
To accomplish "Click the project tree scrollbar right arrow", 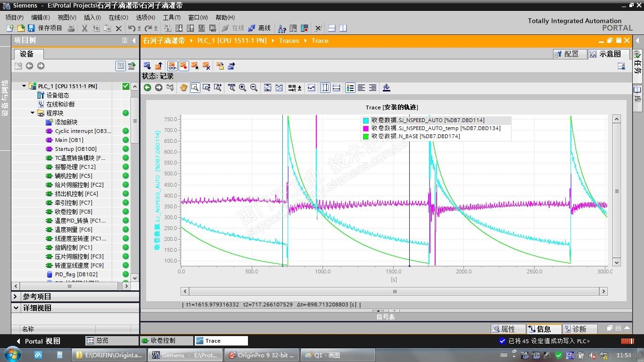I will point(126,286).
